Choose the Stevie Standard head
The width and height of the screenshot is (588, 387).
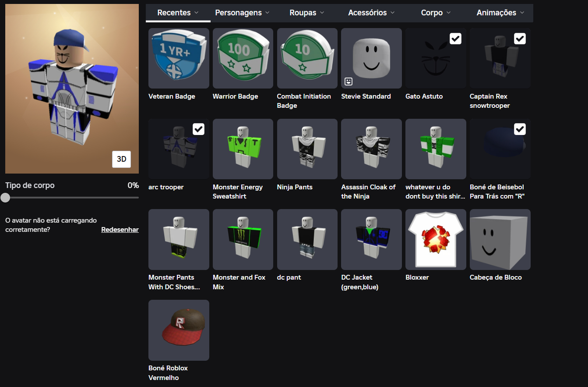371,58
